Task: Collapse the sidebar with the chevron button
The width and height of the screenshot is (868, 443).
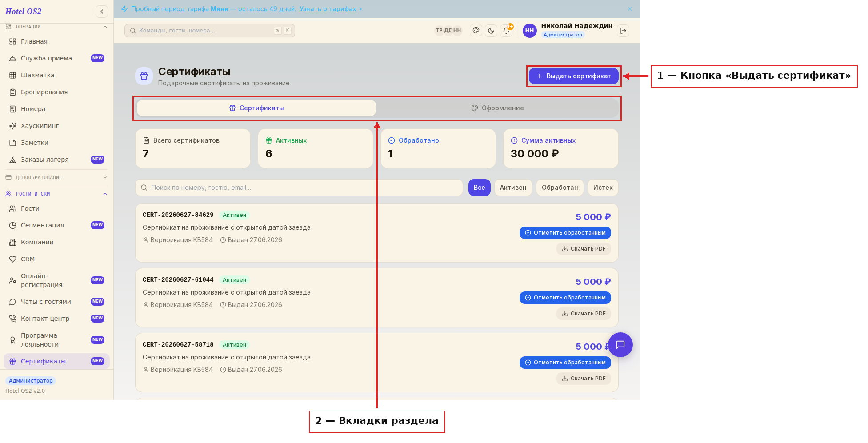Action: [x=102, y=12]
